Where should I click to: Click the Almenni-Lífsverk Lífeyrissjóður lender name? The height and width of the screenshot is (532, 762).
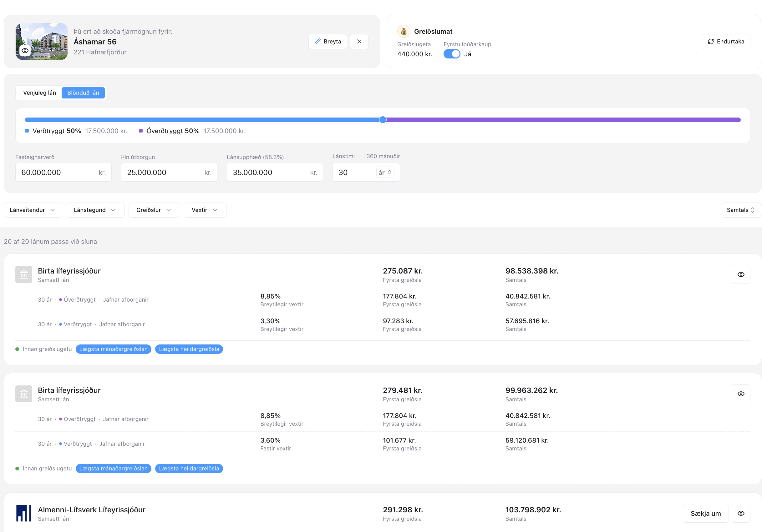coord(92,510)
